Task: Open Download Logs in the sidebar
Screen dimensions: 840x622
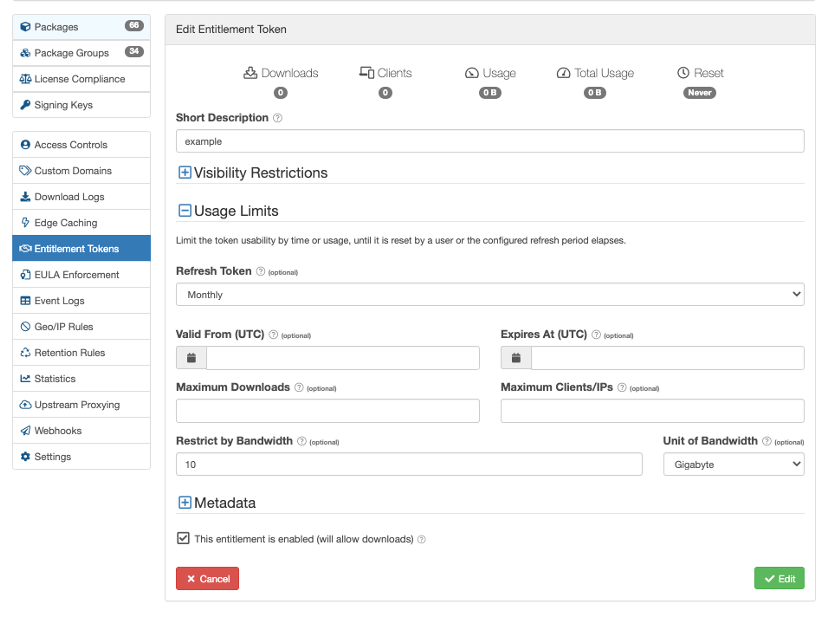Action: click(x=69, y=197)
